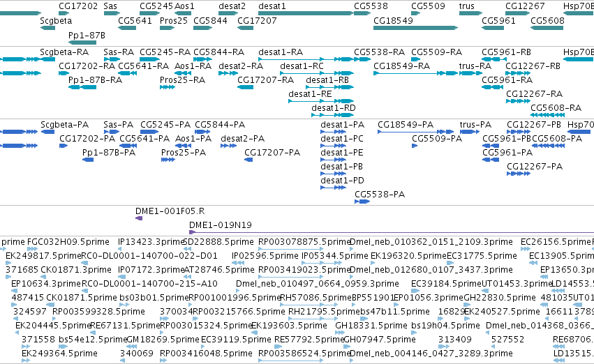Screen dimensions: 594x364
Task: Open the EK240527.5prime EST label
Action: pos(502,312)
